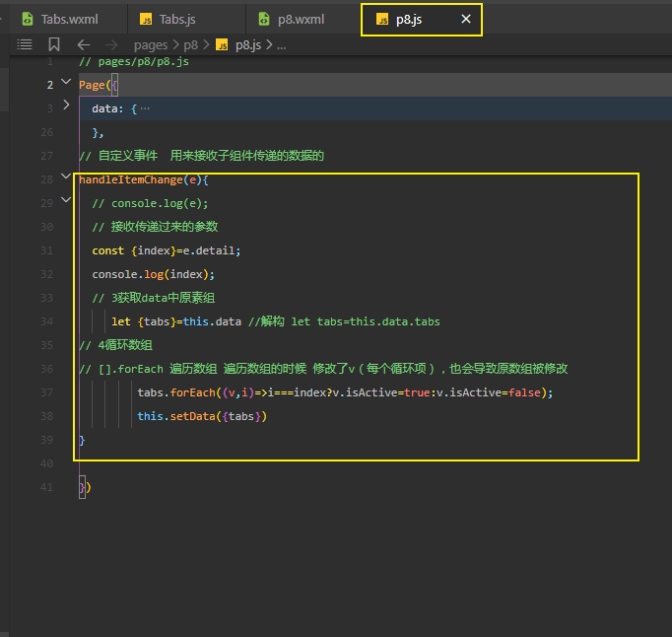Click the '// 自定义事件' comment on line 27
Image resolution: width=672 pixels, height=637 pixels.
(118, 156)
